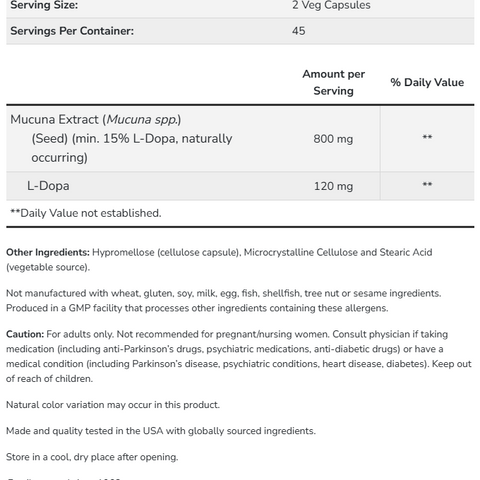Click the GMP facility sentence

(x=197, y=308)
